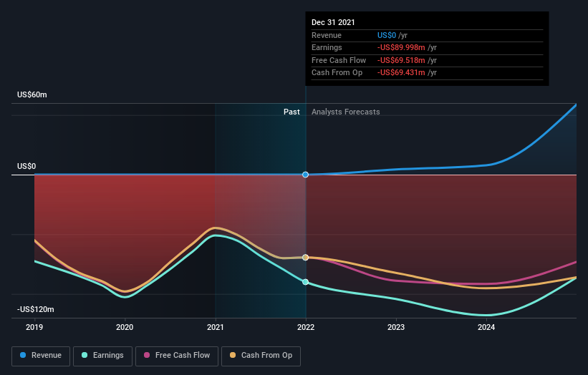This screenshot has height=375, width=588.
Task: Click the 2020 x-axis label
Action: (125, 327)
